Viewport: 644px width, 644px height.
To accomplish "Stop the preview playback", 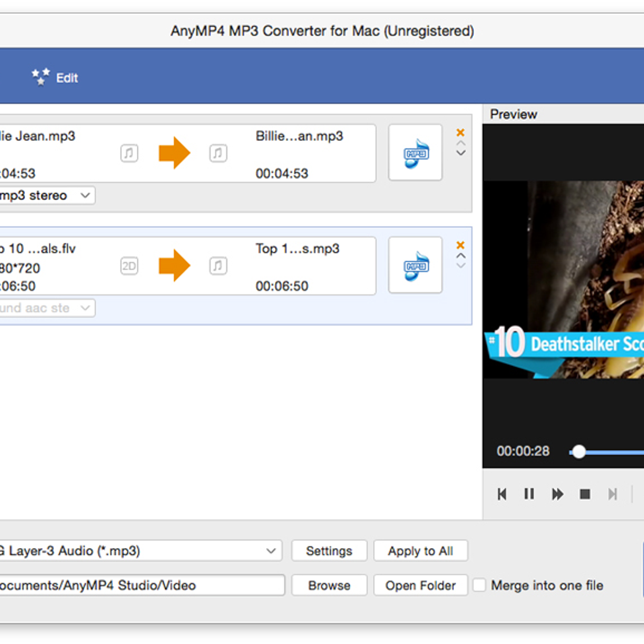I will 585,494.
